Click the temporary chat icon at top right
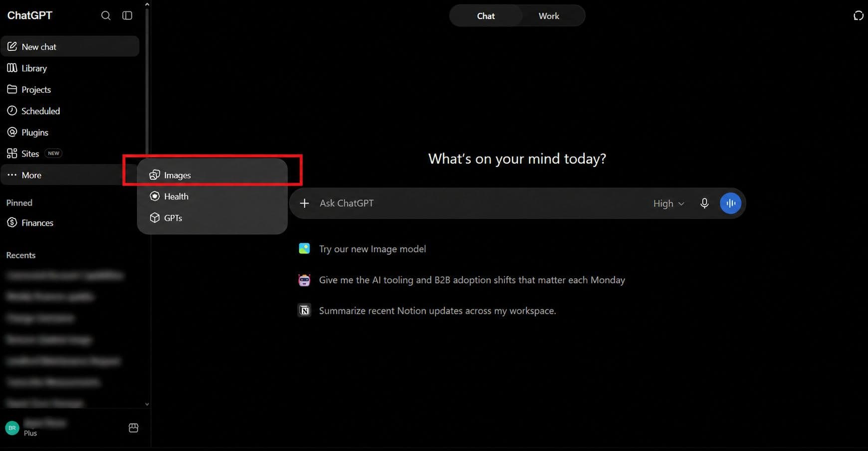Viewport: 868px width, 451px height. point(858,15)
